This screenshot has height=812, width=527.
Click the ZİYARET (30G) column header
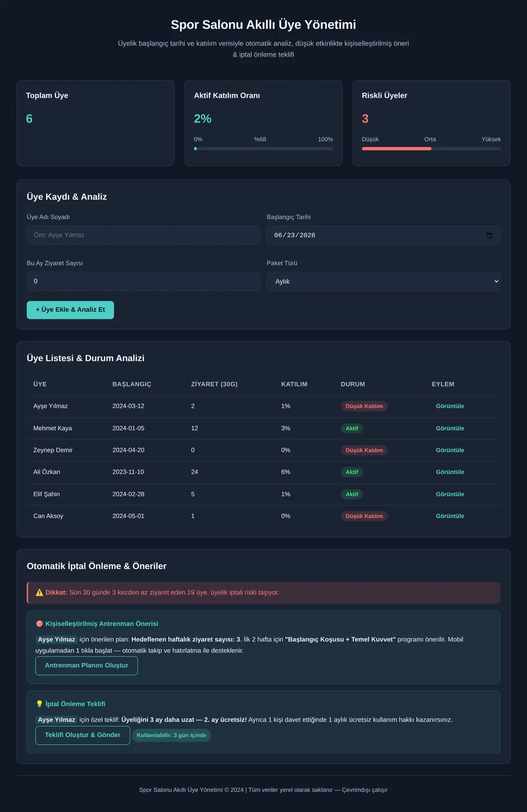[214, 384]
